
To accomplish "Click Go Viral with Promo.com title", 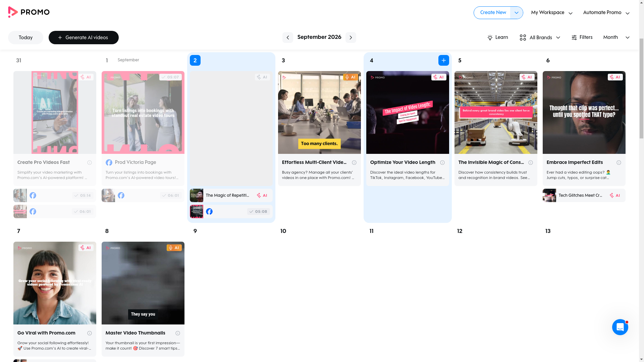I will 46,333.
